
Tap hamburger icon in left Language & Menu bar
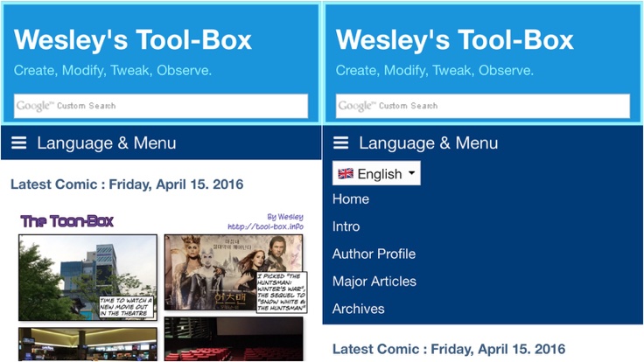(19, 143)
